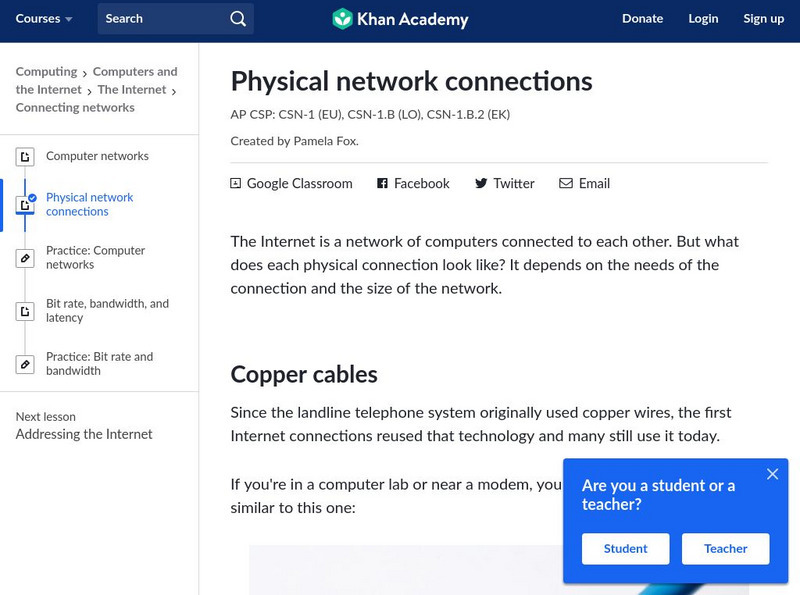Screen dimensions: 800x595
Task: Click the search magnifier icon
Action: (237, 18)
